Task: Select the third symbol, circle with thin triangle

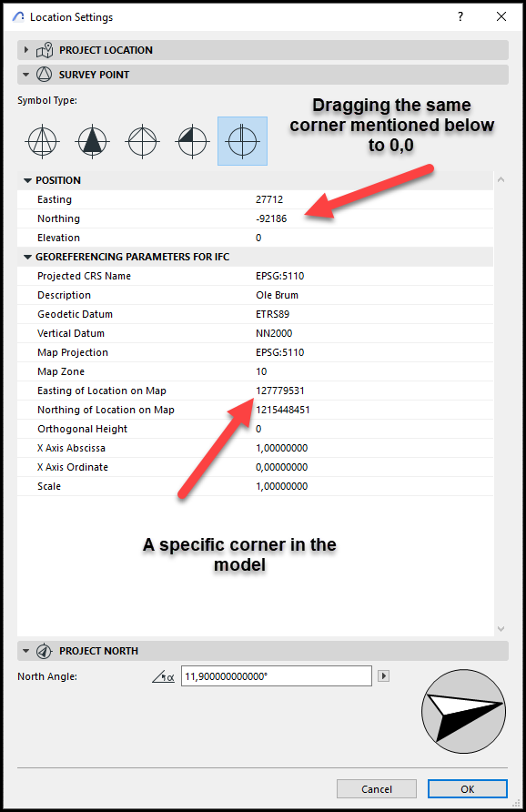Action: pos(142,141)
